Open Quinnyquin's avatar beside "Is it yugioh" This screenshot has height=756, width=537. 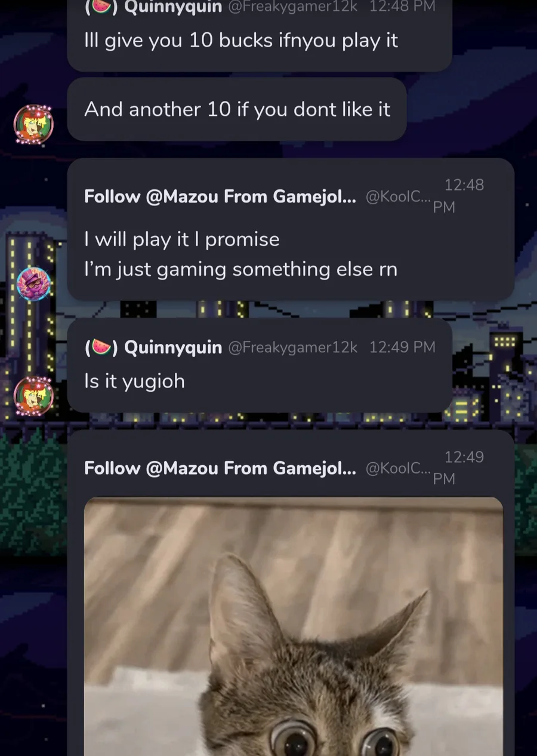pos(33,396)
